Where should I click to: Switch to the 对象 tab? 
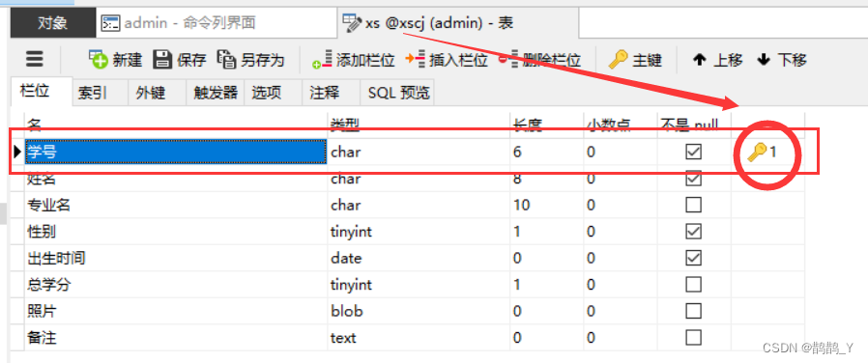(x=52, y=22)
